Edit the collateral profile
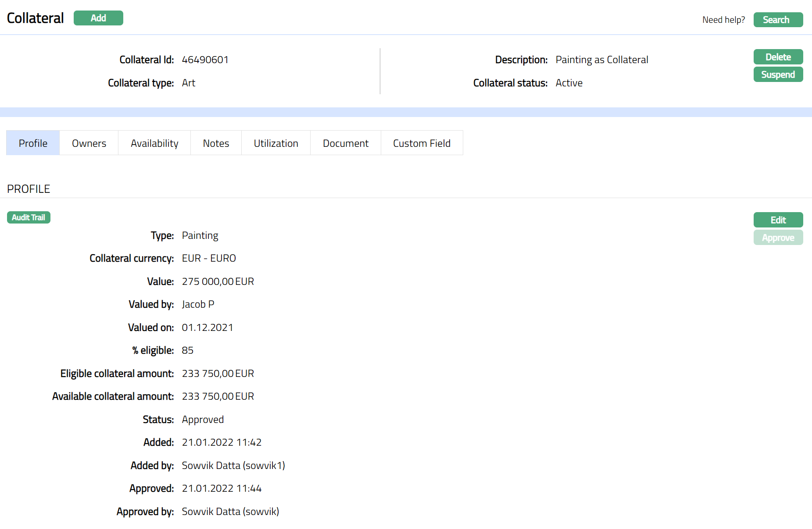 tap(778, 220)
